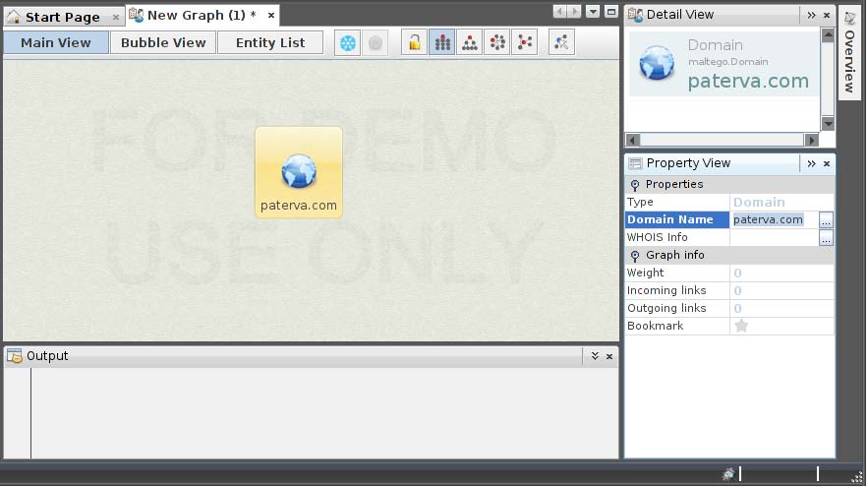The width and height of the screenshot is (868, 487).
Task: Click the blue freeze snowflake icon
Action: point(347,43)
